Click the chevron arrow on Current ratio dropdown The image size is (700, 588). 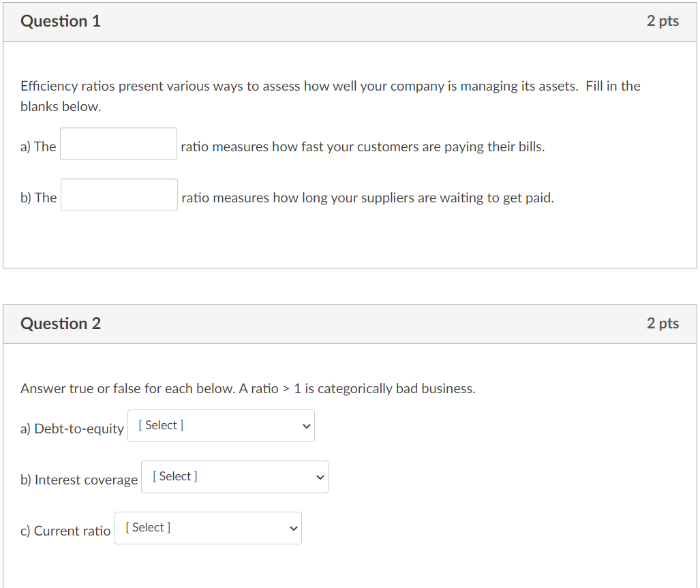(293, 528)
